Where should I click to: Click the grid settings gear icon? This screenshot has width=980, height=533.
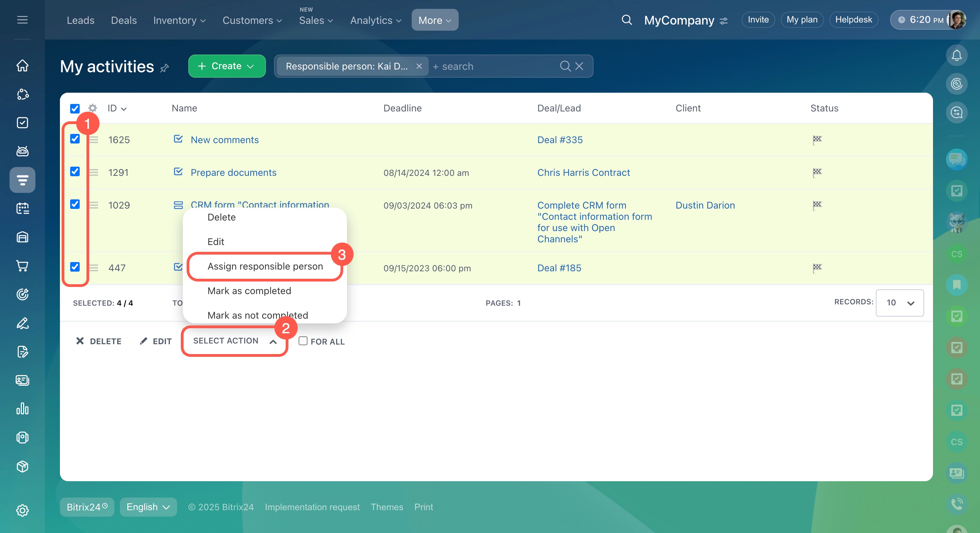[92, 108]
